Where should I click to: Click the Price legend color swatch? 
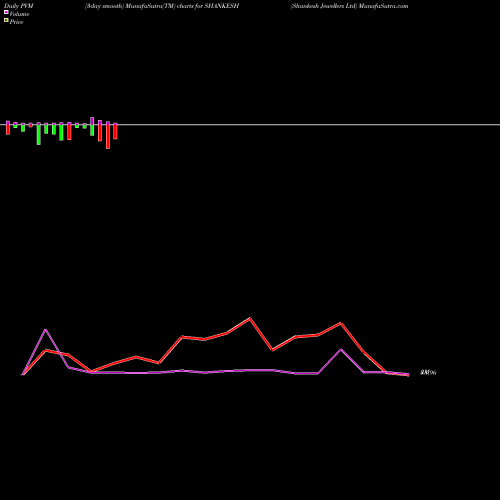click(6, 21)
